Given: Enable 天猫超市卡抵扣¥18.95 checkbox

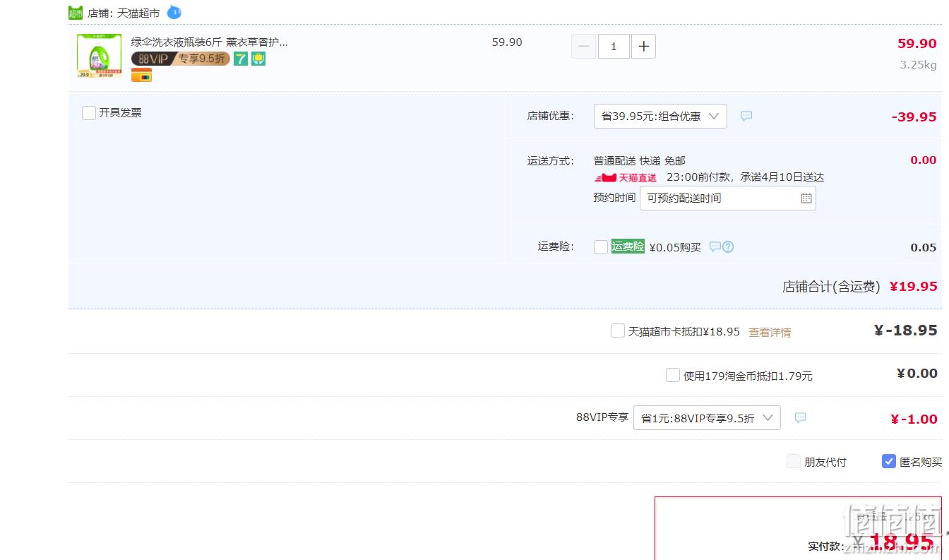Looking at the screenshot, I should pyautogui.click(x=618, y=330).
